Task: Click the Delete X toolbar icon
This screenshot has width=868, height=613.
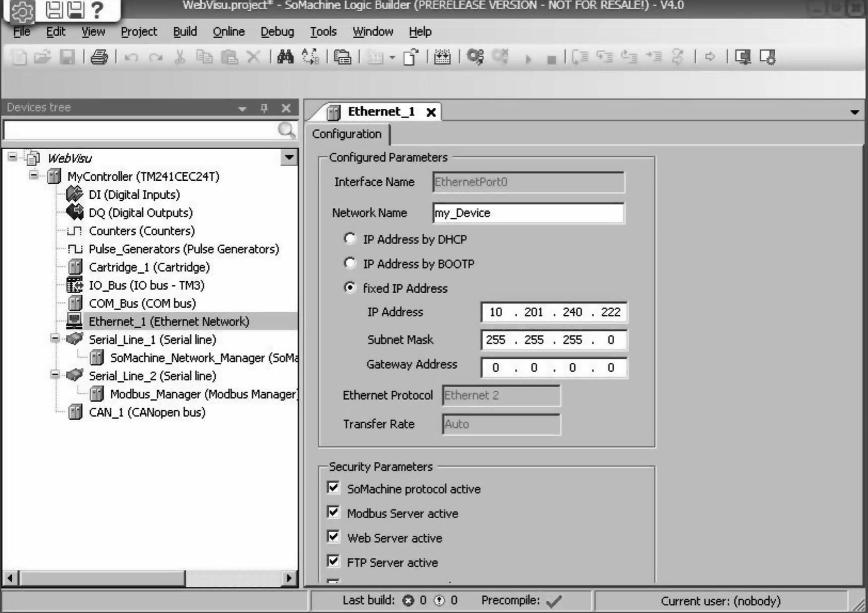Action: click(x=253, y=57)
